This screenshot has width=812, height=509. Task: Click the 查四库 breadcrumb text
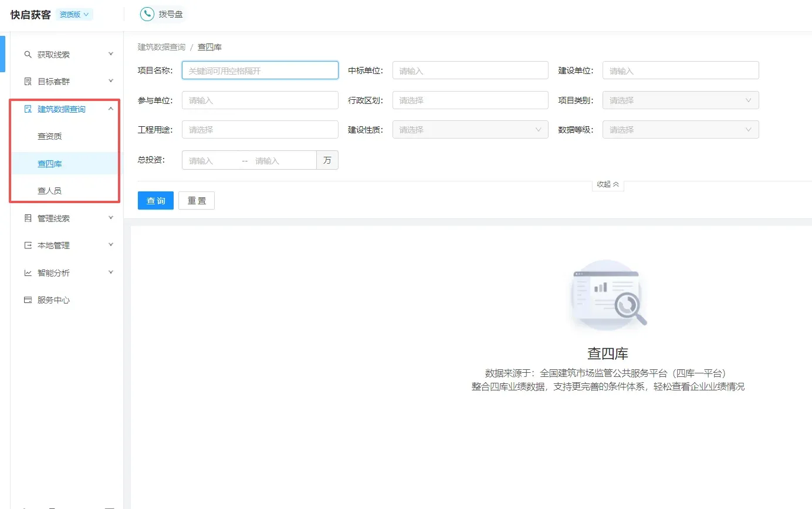click(x=209, y=47)
